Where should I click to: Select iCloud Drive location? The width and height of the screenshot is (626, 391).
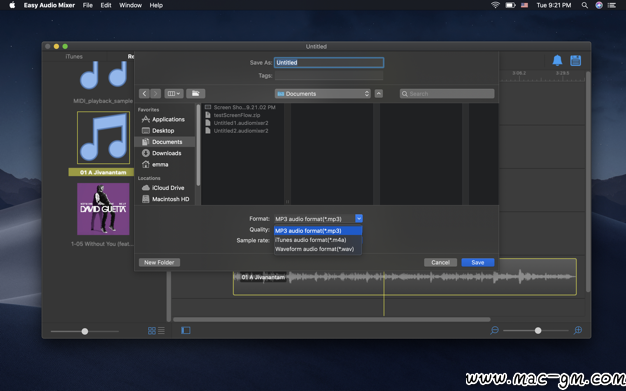[x=165, y=188]
